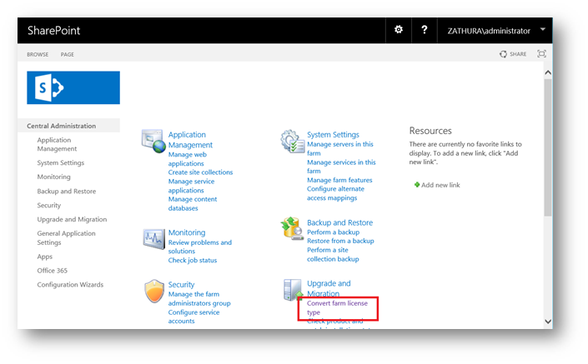Open the Upgrade and Migration heading link
Image resolution: width=588 pixels, height=364 pixels.
point(329,288)
